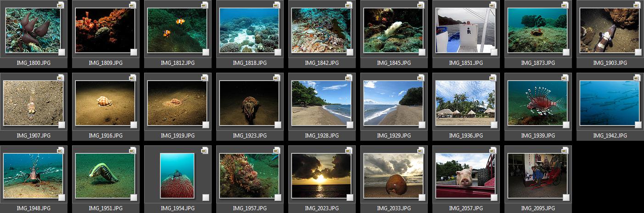644x213 pixels.
Task: Click the file badge icon on IMG_2095.JPG
Action: pyautogui.click(x=565, y=150)
